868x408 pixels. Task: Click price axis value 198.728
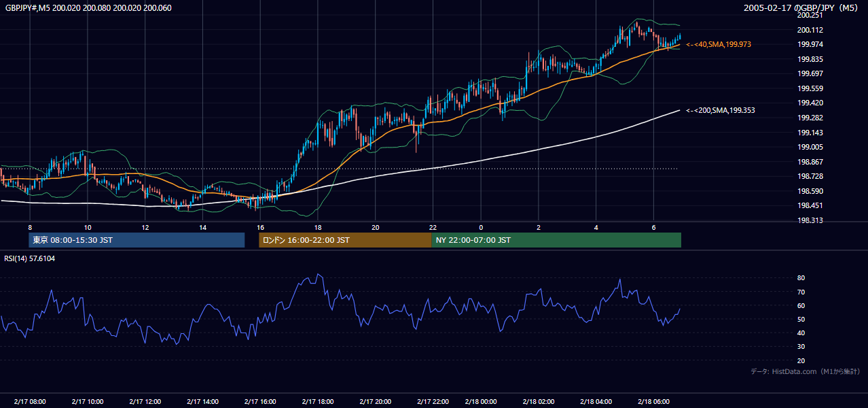coord(810,176)
